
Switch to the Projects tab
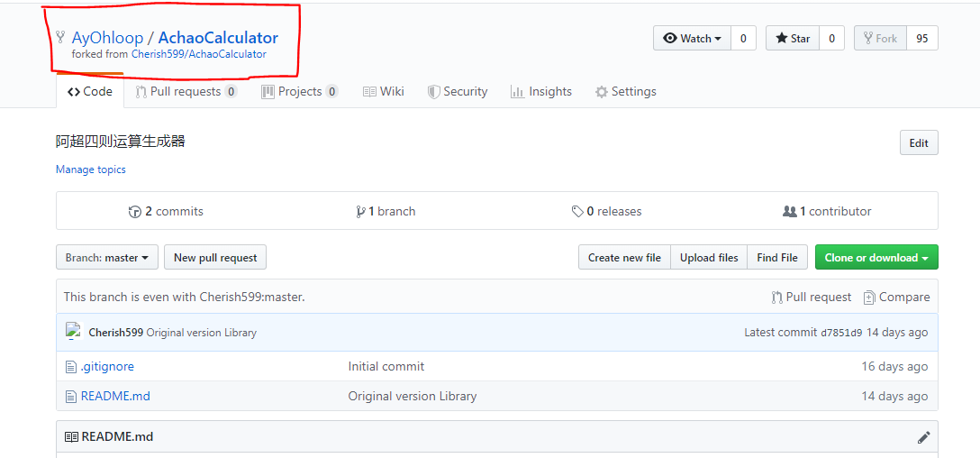(x=299, y=91)
